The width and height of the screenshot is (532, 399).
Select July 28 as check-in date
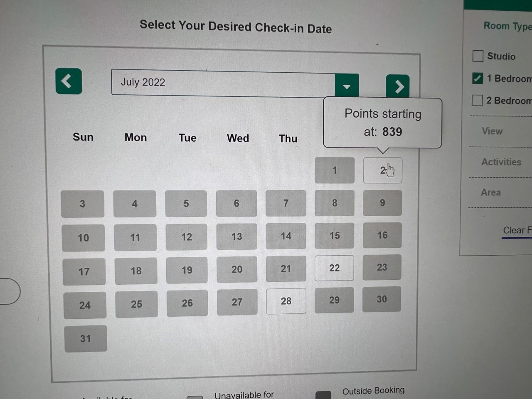pyautogui.click(x=286, y=301)
